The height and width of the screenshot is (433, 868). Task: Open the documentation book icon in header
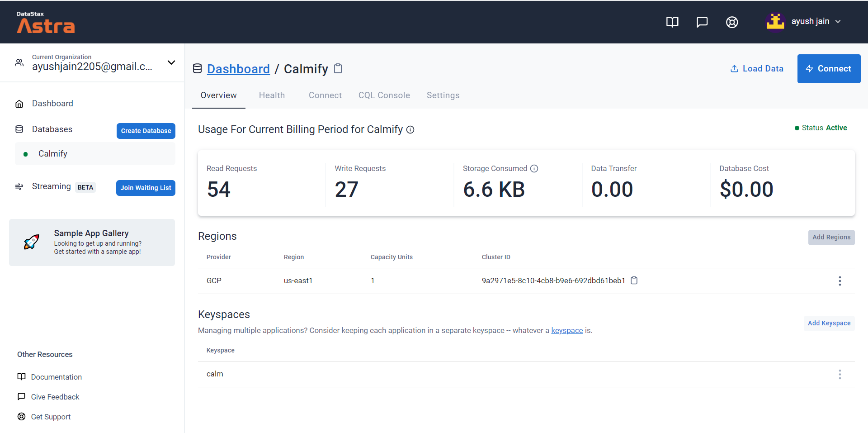tap(672, 22)
